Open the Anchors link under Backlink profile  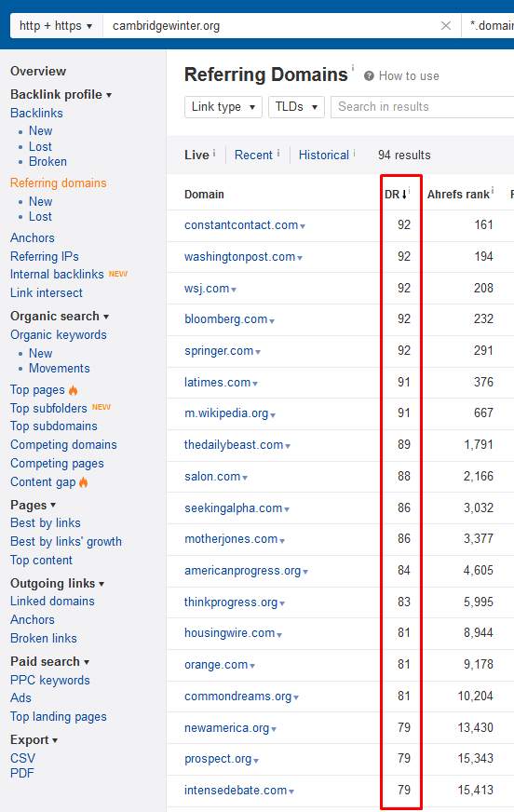(32, 237)
